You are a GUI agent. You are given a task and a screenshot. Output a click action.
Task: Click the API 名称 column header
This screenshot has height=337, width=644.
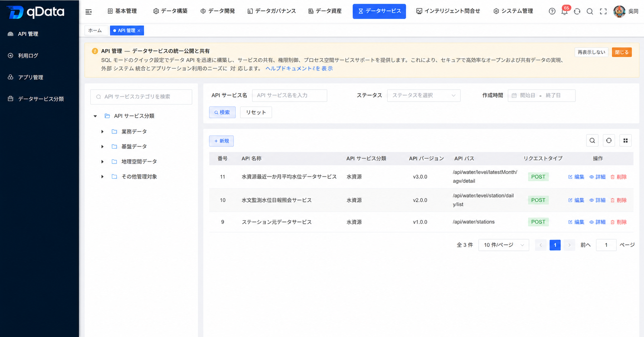pos(251,158)
